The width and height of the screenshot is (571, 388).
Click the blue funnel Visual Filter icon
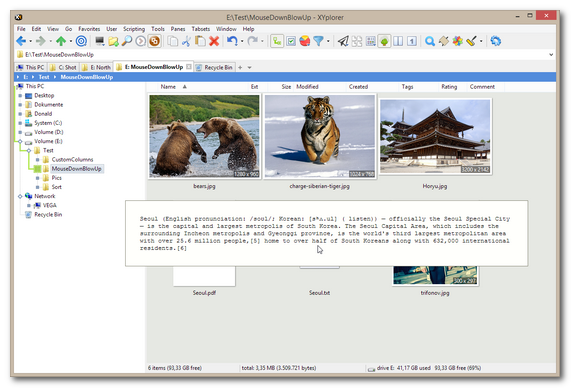(x=318, y=41)
